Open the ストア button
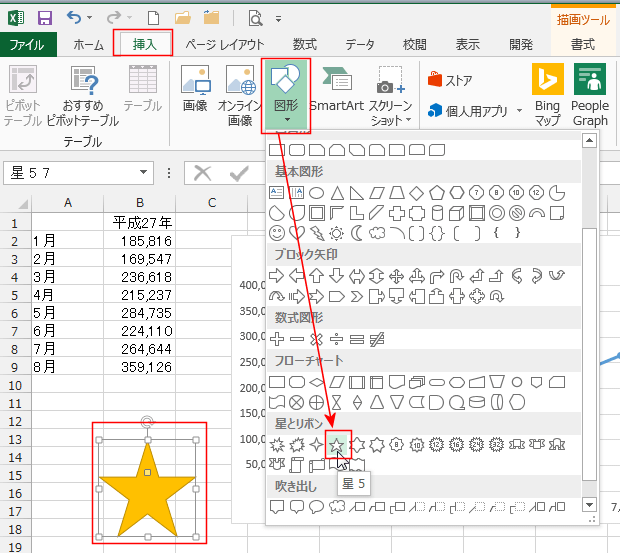Screen dimensions: 620x553 pos(450,80)
